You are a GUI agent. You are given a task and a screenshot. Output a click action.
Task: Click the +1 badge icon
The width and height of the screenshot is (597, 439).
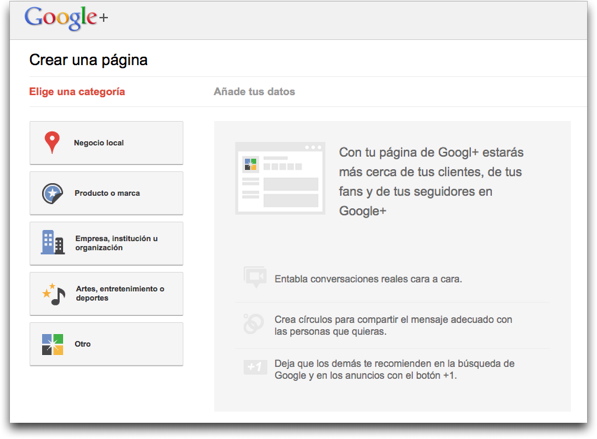255,367
